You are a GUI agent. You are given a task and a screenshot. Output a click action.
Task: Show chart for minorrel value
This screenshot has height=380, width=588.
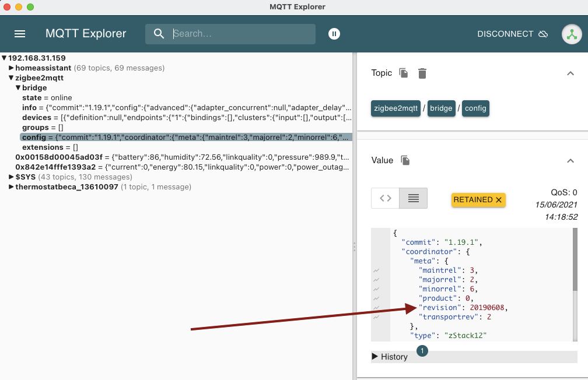point(376,289)
